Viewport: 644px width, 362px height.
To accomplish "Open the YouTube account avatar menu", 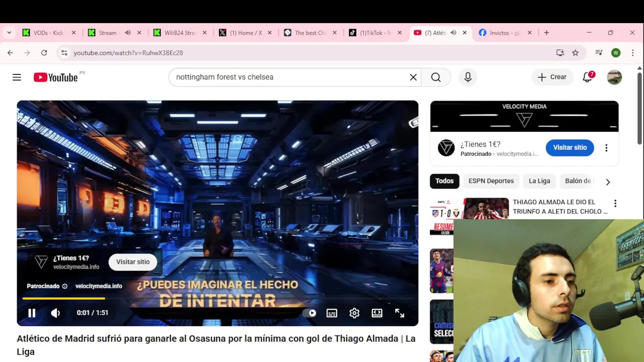I will point(614,77).
